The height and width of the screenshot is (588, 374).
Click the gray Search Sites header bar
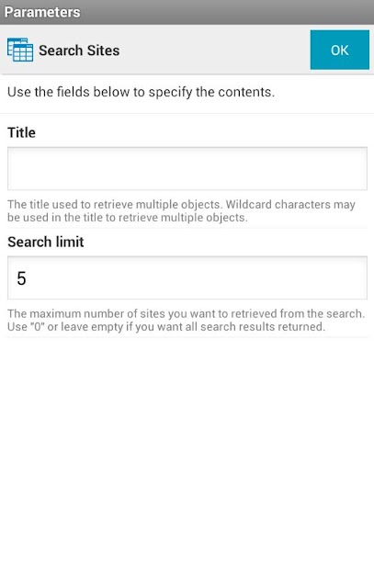coord(187,50)
